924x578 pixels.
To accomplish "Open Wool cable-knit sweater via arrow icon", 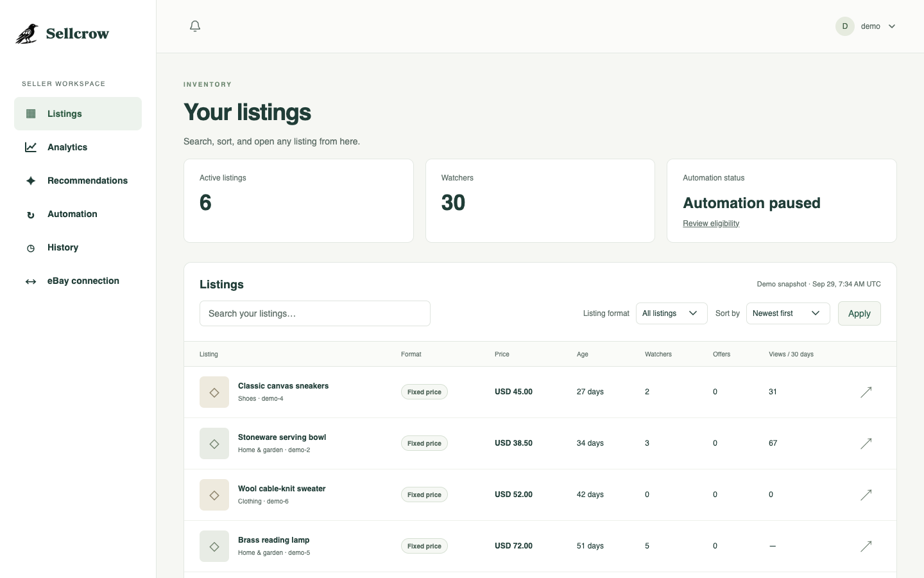I will coord(866,495).
